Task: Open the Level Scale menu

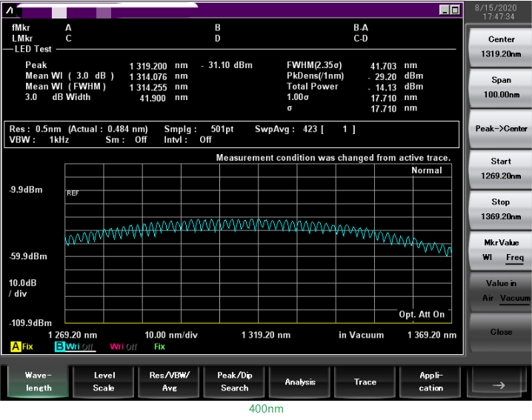Action: tap(104, 381)
